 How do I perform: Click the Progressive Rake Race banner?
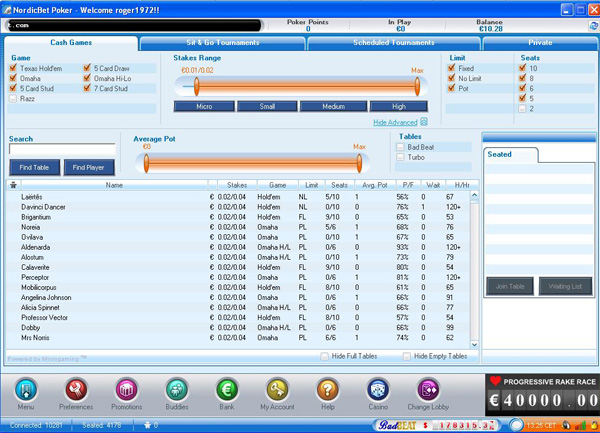pyautogui.click(x=542, y=395)
